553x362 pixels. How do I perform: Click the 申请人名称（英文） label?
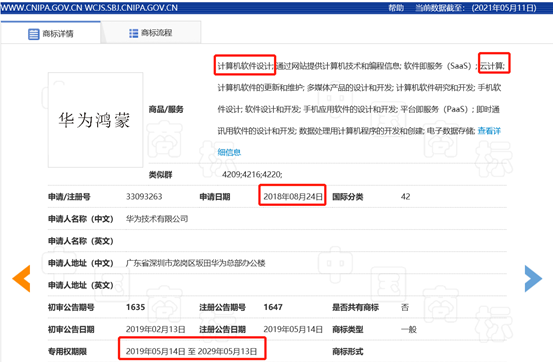coord(81,241)
